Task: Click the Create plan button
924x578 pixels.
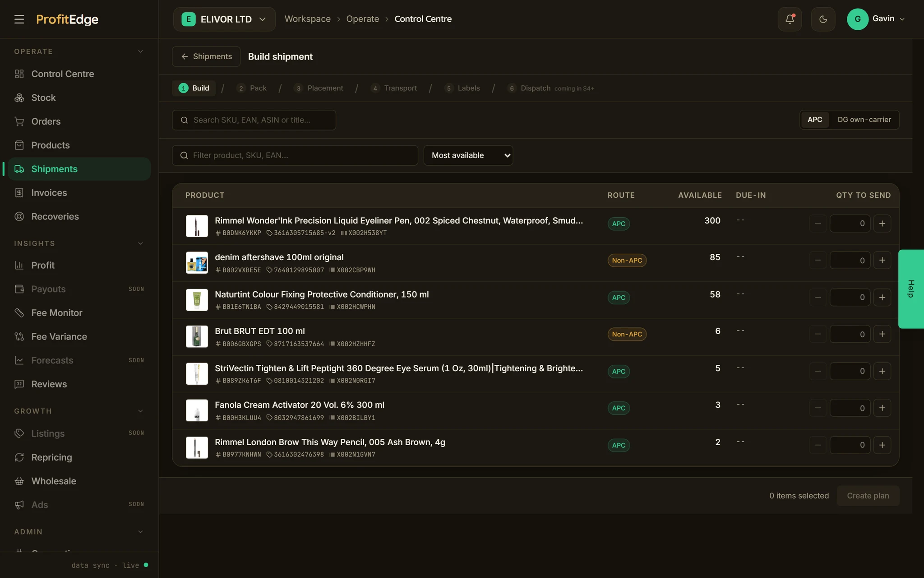Action: coord(868,496)
